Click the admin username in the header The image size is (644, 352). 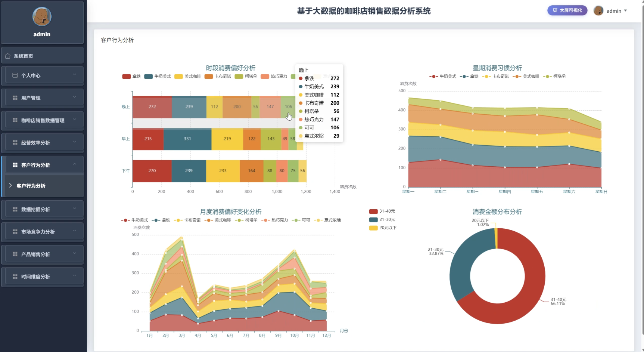pos(614,11)
